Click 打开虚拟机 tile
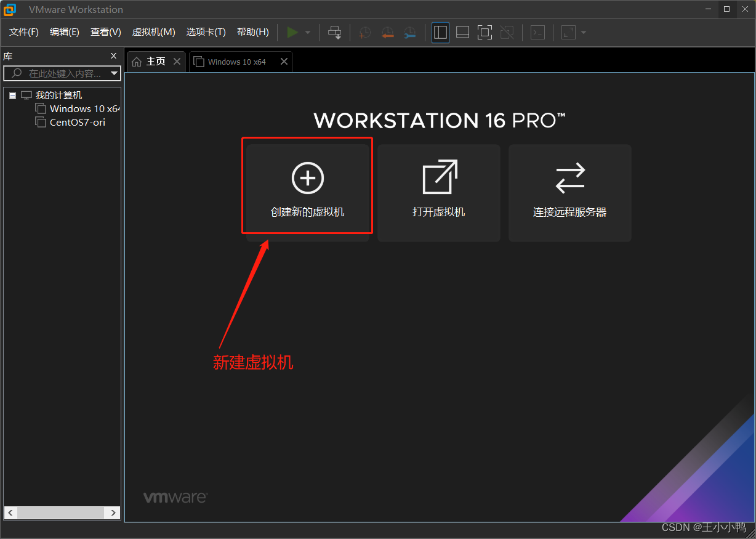 (439, 193)
